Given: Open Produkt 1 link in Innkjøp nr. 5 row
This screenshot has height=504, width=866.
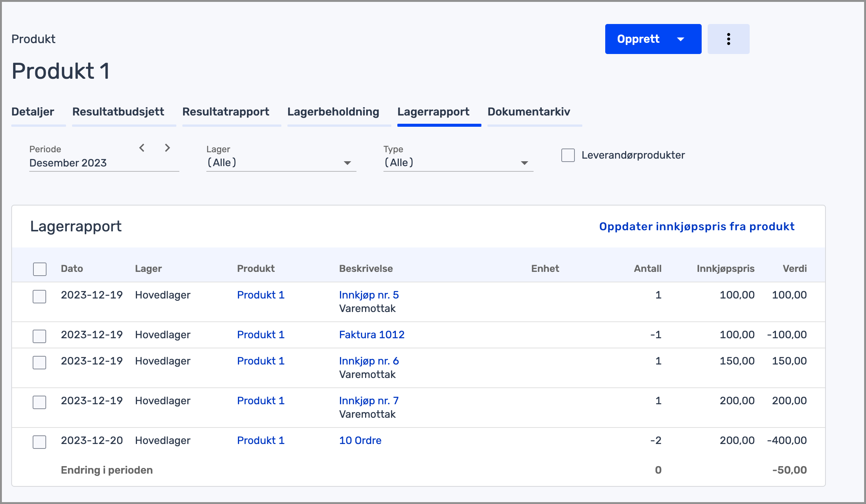Looking at the screenshot, I should [261, 295].
